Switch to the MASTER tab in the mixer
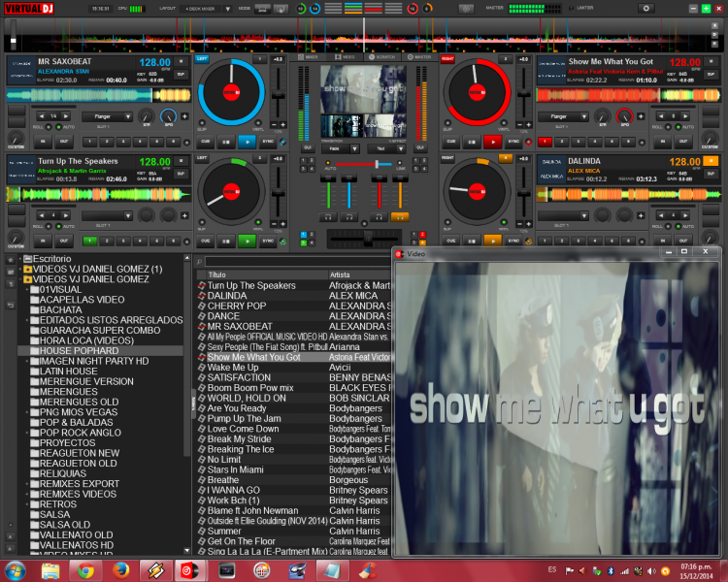This screenshot has width=728, height=582. [x=421, y=56]
